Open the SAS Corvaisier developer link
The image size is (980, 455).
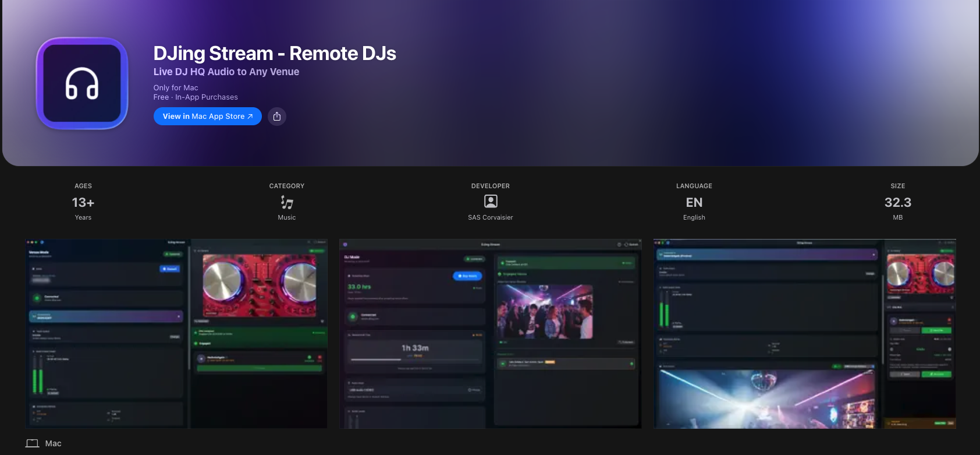[x=491, y=217]
